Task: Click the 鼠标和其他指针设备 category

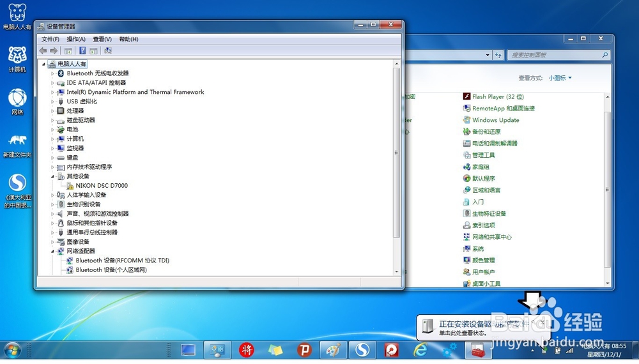Action: click(x=91, y=223)
